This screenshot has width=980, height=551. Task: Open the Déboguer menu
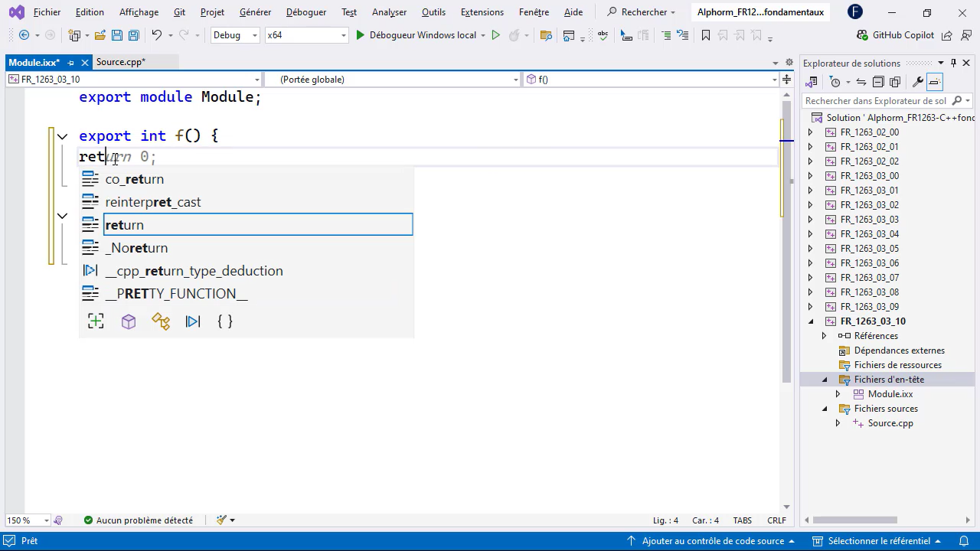coord(305,11)
